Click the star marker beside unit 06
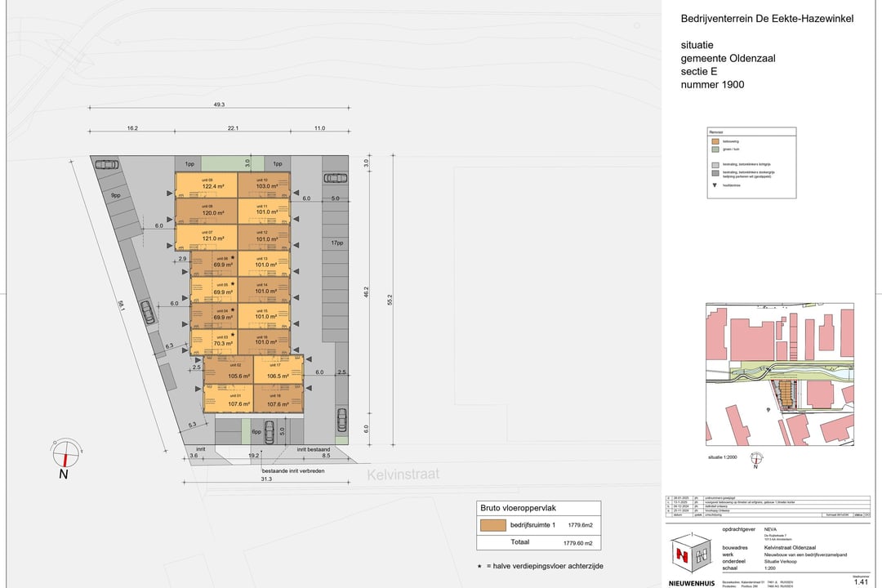This screenshot has width=882, height=588. [232, 257]
